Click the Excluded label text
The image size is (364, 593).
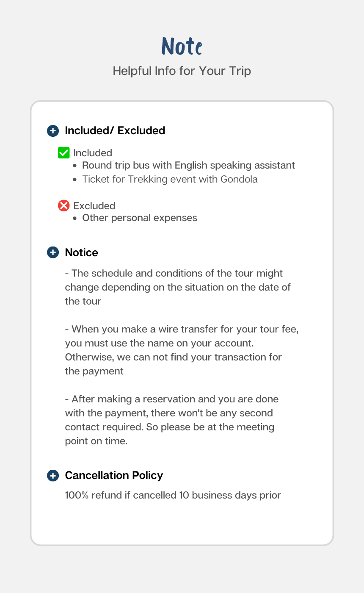pos(94,206)
